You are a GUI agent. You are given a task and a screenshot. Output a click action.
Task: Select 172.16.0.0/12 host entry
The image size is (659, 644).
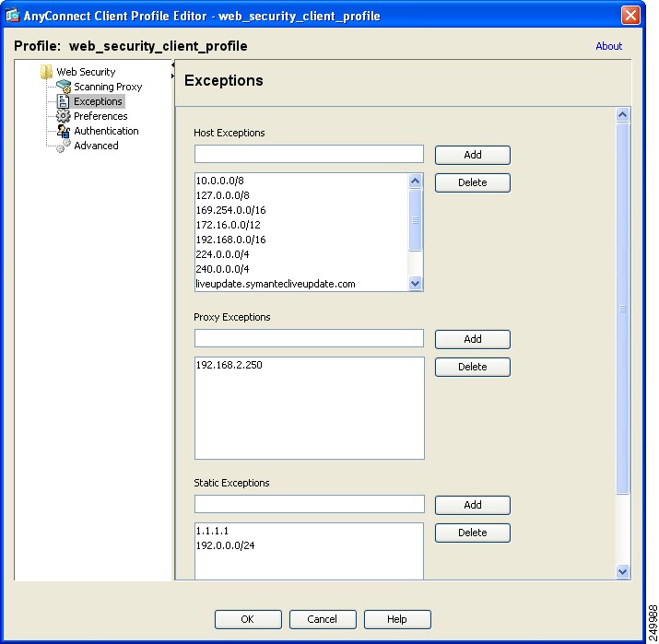pyautogui.click(x=301, y=225)
